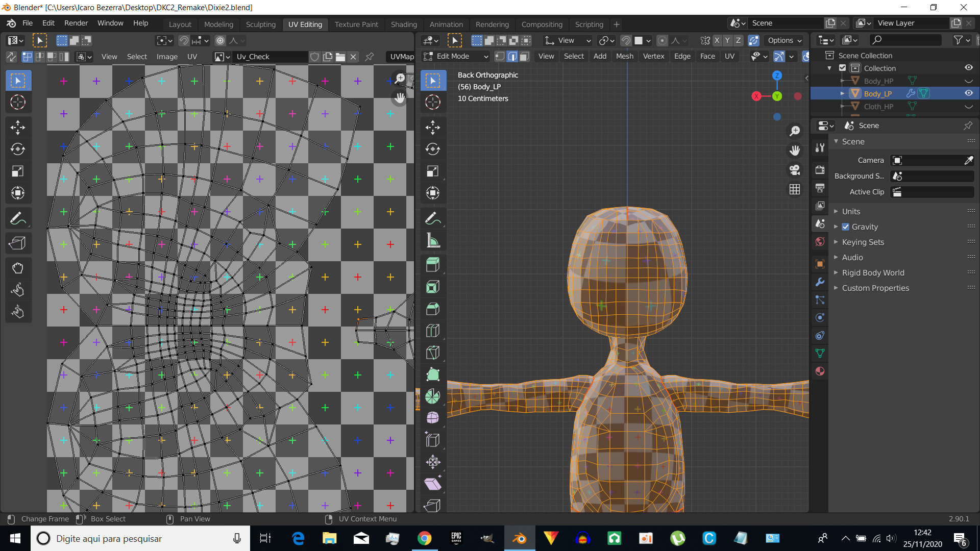Click the Options button in viewport header
The image size is (980, 551).
tap(785, 40)
